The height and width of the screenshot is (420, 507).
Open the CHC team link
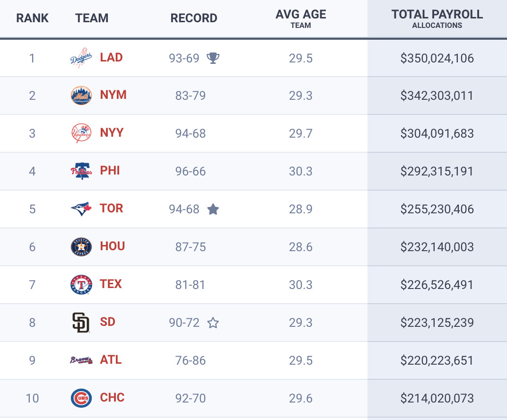point(112,398)
